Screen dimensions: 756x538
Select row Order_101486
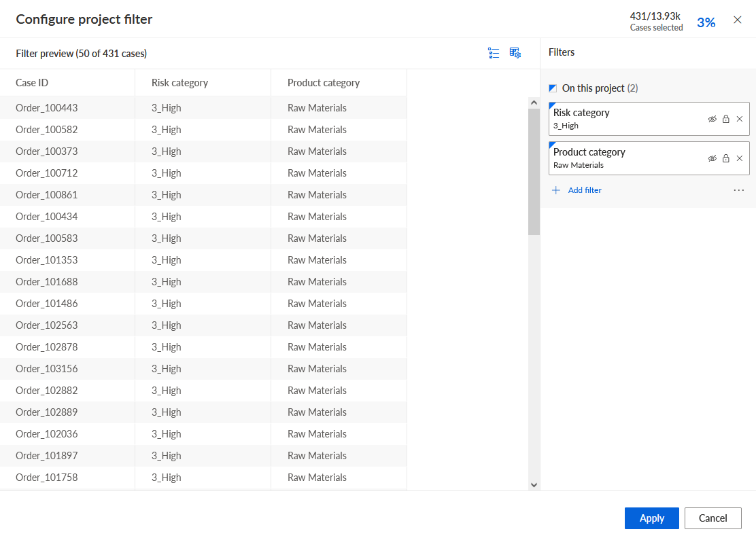pos(203,304)
